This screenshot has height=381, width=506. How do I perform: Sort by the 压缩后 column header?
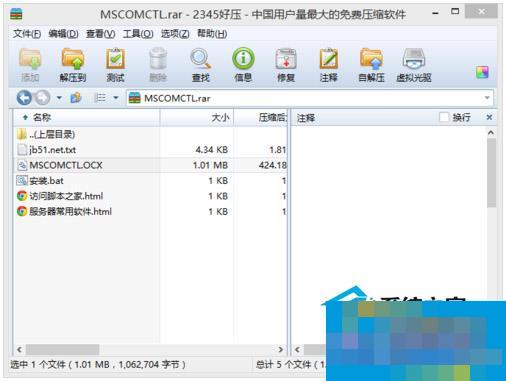click(261, 117)
